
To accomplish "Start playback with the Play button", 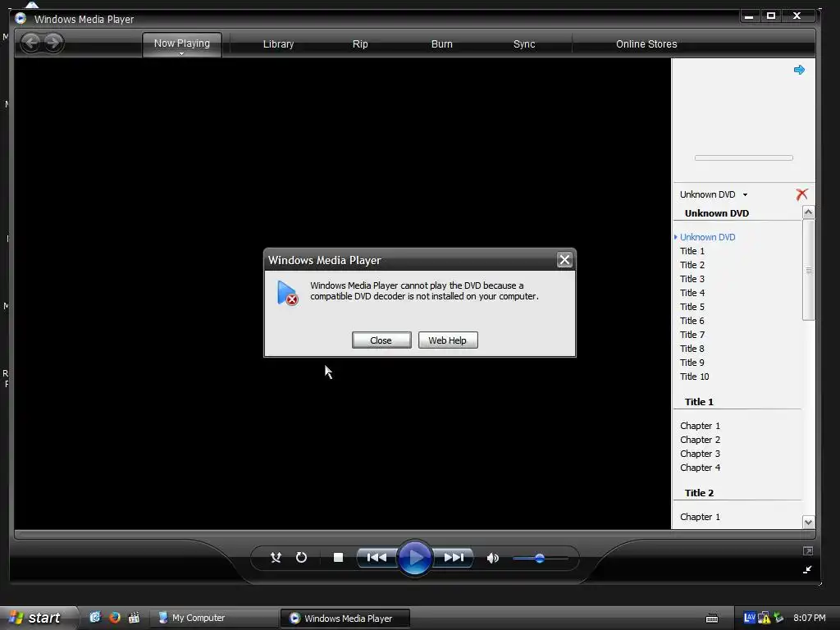I will [414, 558].
